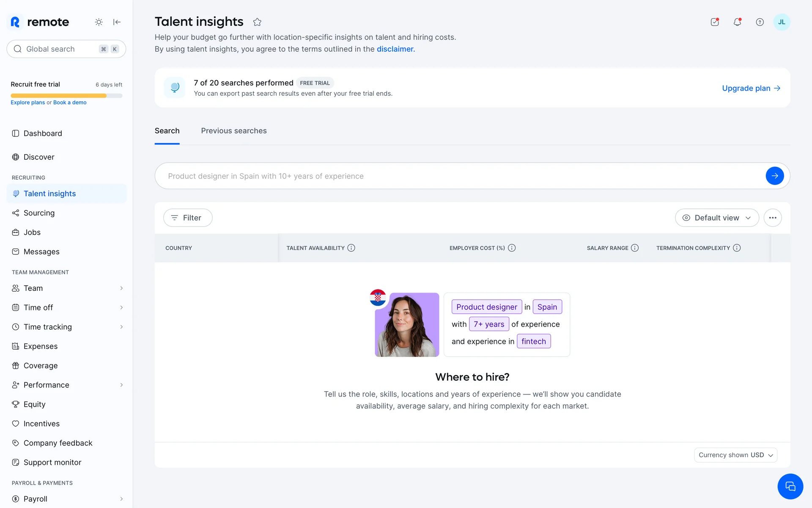
Task: Change the Currency shown USD dropdown
Action: [735, 455]
